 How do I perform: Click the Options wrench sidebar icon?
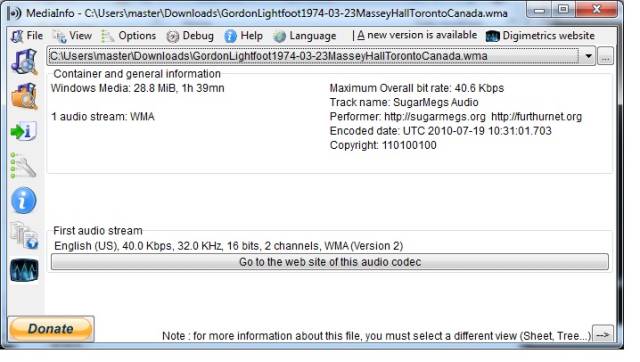[23, 166]
